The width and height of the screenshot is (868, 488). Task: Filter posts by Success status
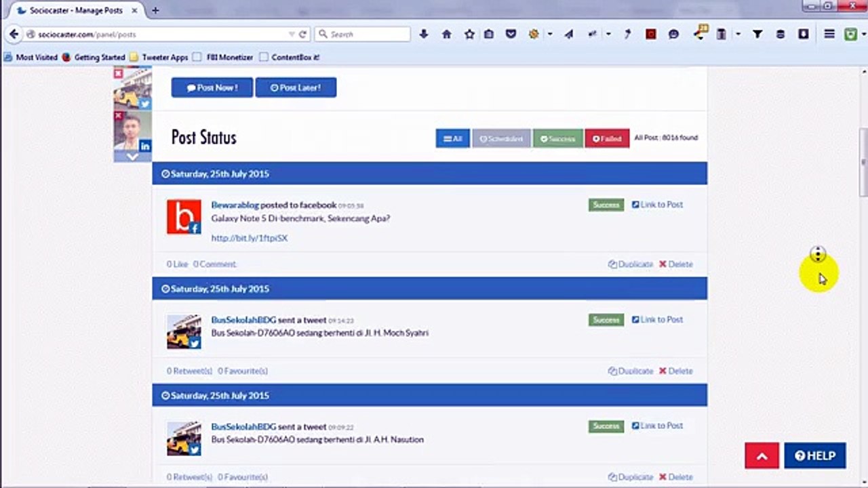point(557,139)
